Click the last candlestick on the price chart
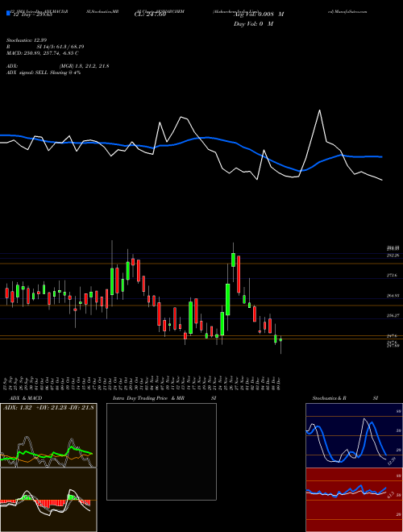Screen dimensions: 403x532 point(280,340)
